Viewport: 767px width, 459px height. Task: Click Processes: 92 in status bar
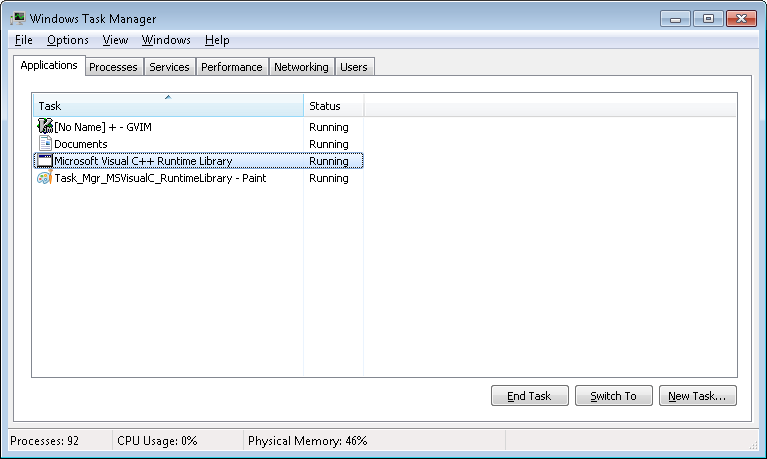click(x=45, y=441)
